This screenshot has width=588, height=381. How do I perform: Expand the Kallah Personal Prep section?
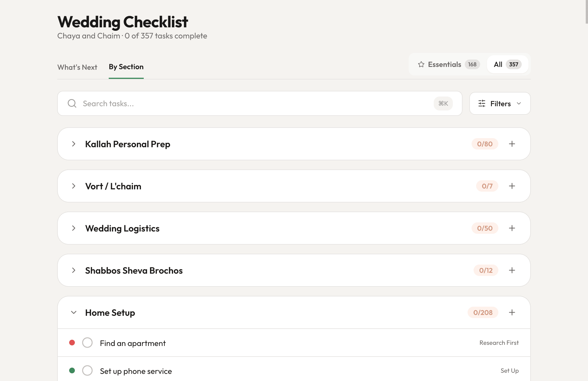[x=74, y=144]
